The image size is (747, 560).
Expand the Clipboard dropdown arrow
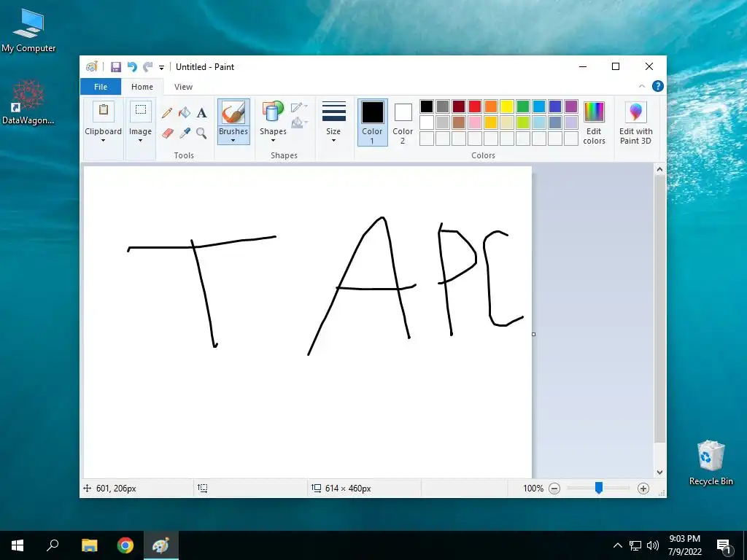pos(103,141)
